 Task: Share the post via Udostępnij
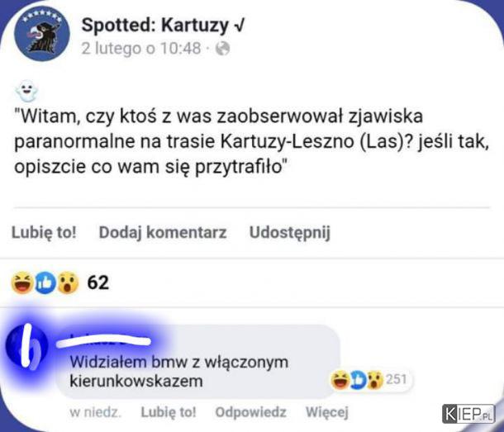click(x=290, y=232)
